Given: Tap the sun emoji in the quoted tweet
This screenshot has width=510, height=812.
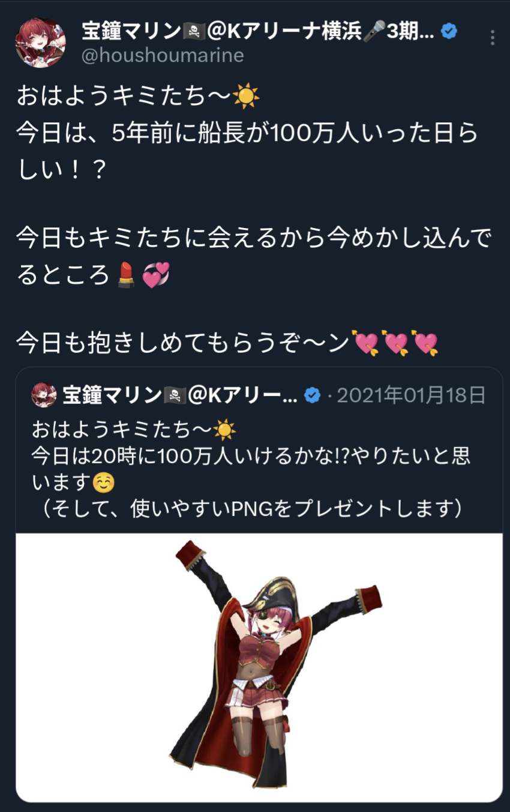Looking at the screenshot, I should (x=225, y=430).
